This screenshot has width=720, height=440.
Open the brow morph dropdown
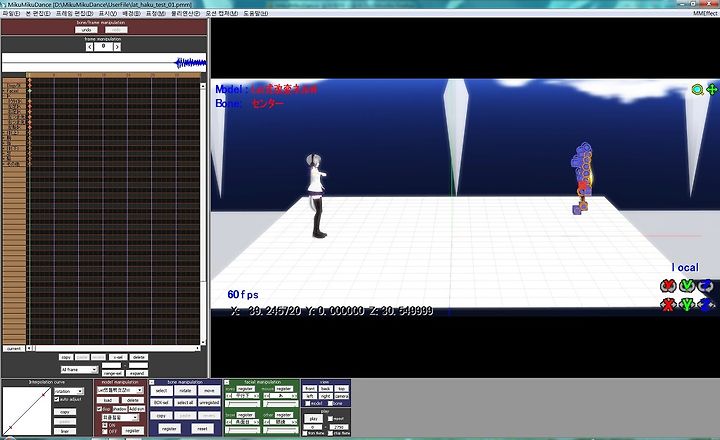pyautogui.click(x=242, y=422)
